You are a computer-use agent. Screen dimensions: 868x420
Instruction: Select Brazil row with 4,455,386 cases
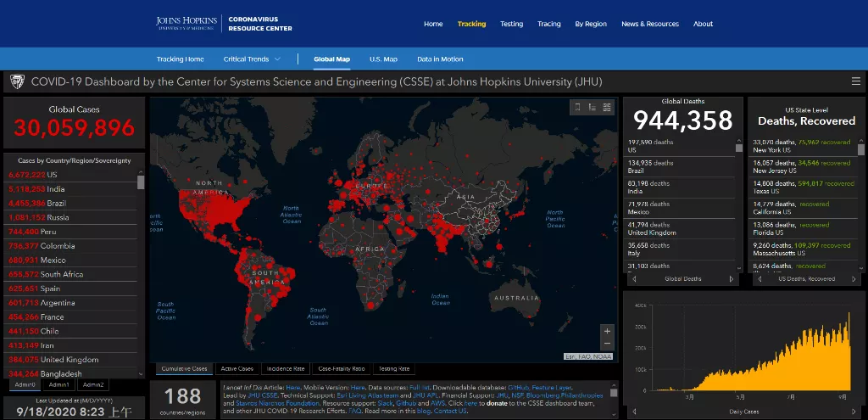tap(71, 204)
